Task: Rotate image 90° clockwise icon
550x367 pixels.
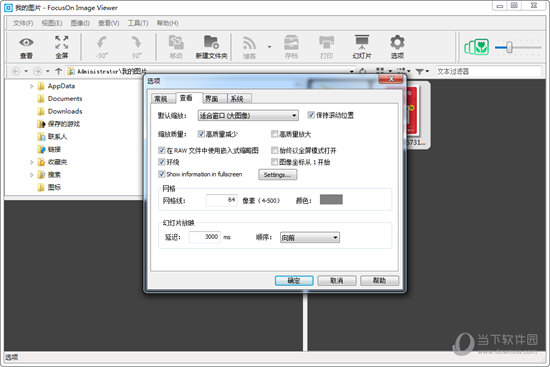Action: click(136, 43)
